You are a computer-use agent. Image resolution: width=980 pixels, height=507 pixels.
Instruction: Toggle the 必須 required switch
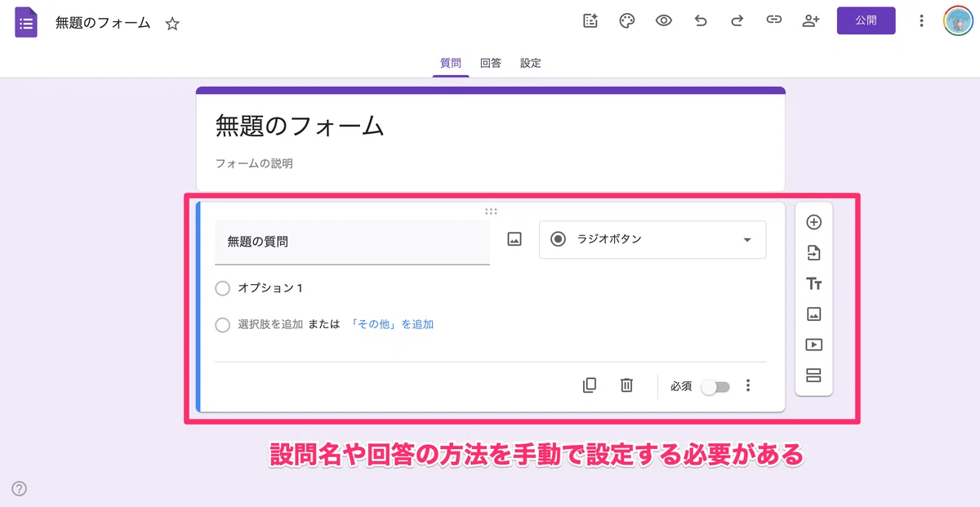pos(715,386)
